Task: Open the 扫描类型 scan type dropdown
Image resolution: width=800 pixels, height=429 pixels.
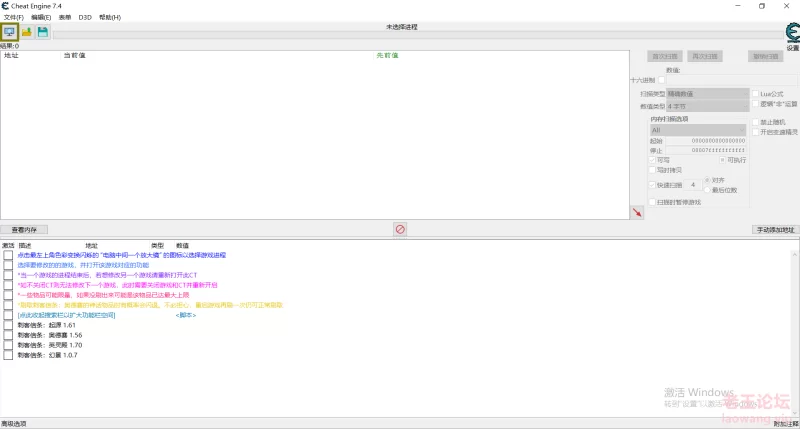Action: click(708, 94)
